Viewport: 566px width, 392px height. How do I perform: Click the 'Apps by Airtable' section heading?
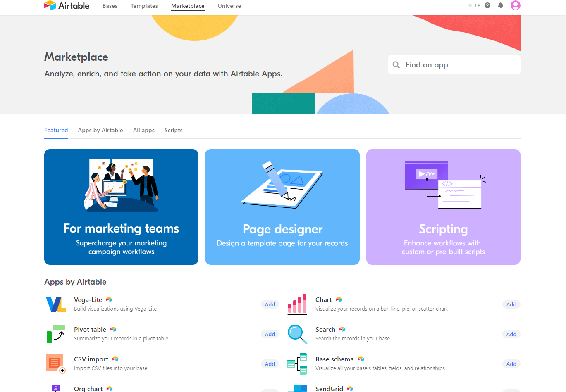pos(75,282)
